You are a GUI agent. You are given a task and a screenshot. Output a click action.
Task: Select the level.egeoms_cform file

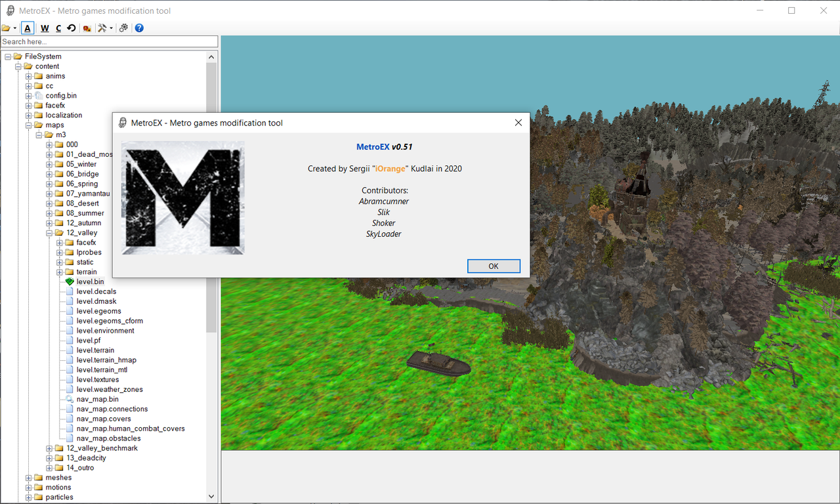coord(110,321)
